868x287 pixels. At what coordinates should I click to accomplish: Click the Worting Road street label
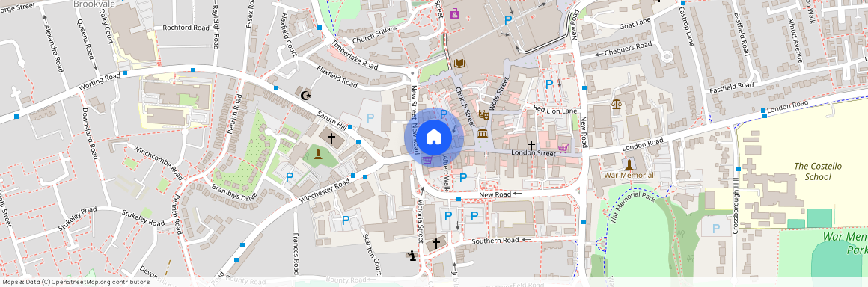(100, 82)
